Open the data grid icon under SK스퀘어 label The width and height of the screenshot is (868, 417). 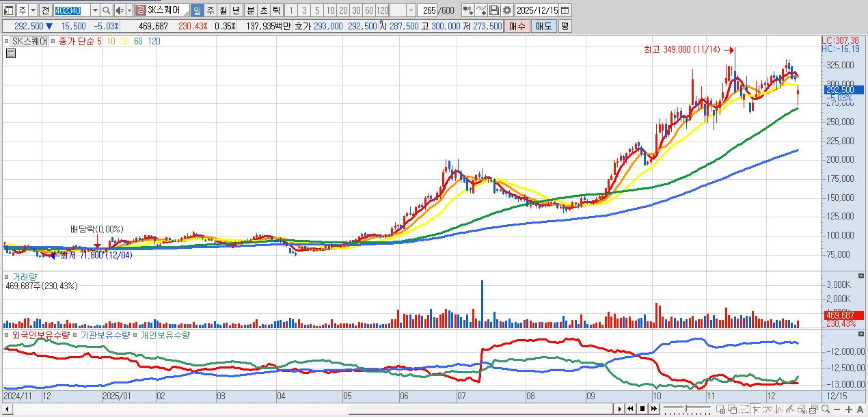coord(11,53)
